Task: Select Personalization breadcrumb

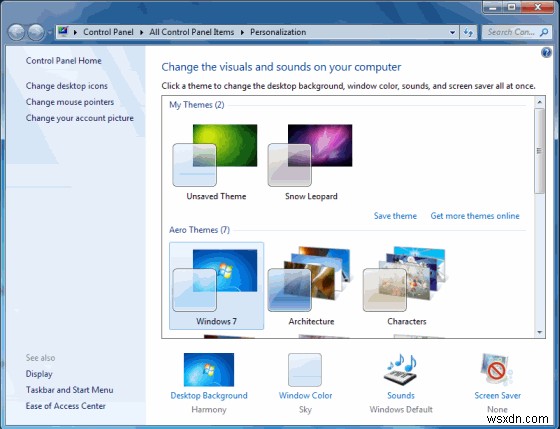Action: click(x=278, y=32)
